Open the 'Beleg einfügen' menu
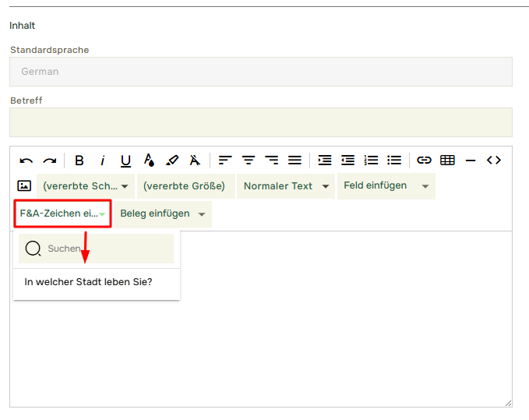529x420 pixels. 162,214
